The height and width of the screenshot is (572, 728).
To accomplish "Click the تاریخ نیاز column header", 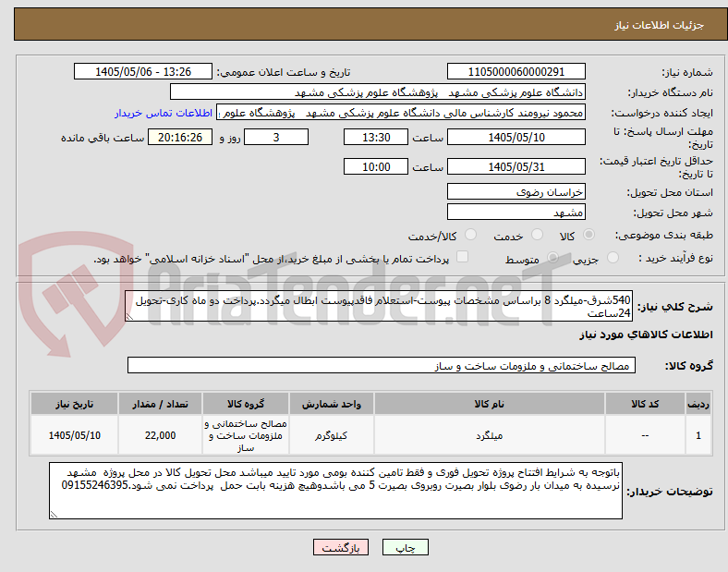I will [74, 404].
